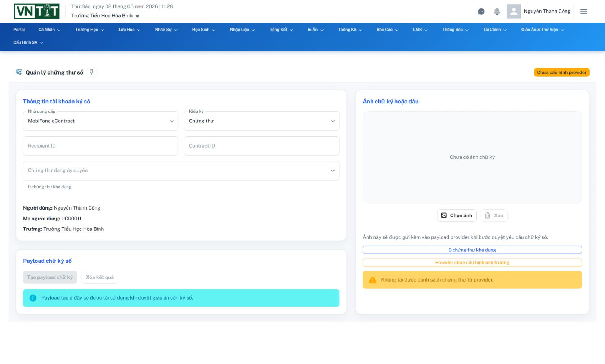Open the Báo Cáo menu
This screenshot has width=605, height=364.
tap(387, 30)
